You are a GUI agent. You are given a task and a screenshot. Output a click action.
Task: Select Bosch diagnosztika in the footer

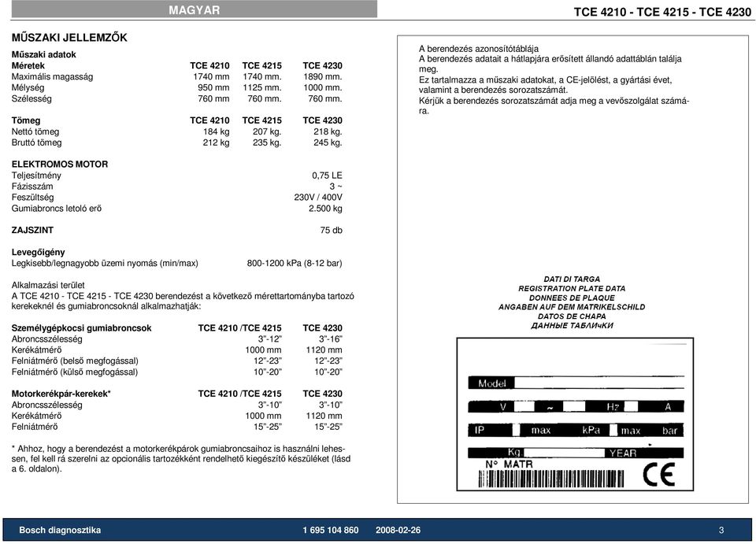click(x=61, y=530)
